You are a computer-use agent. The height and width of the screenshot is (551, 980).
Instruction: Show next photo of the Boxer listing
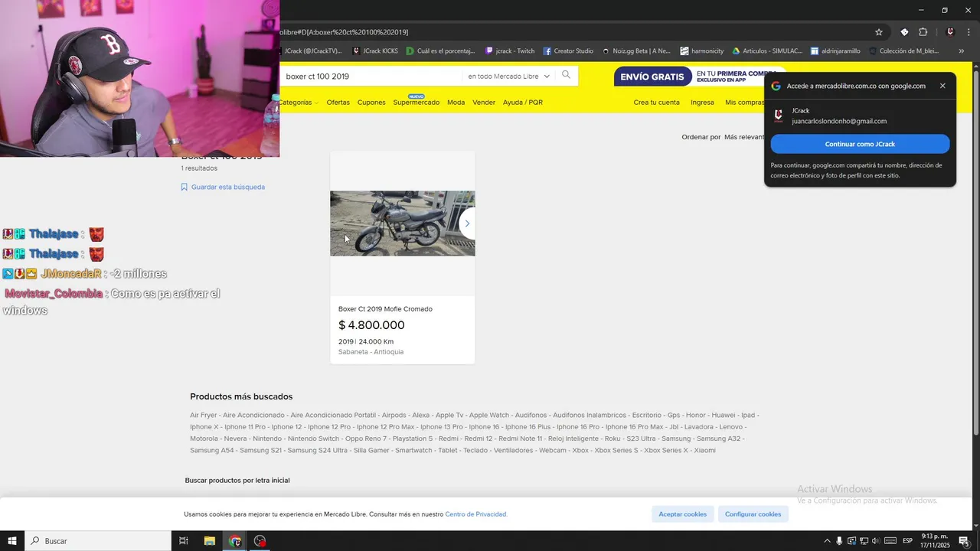pos(467,223)
